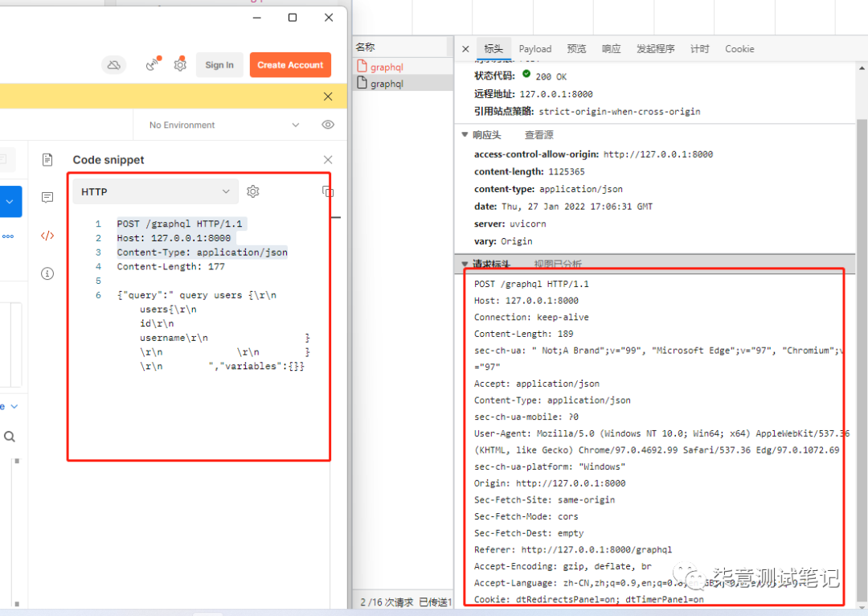The height and width of the screenshot is (616, 868).
Task: Click the search magnifier icon in Postman
Action: 10,437
